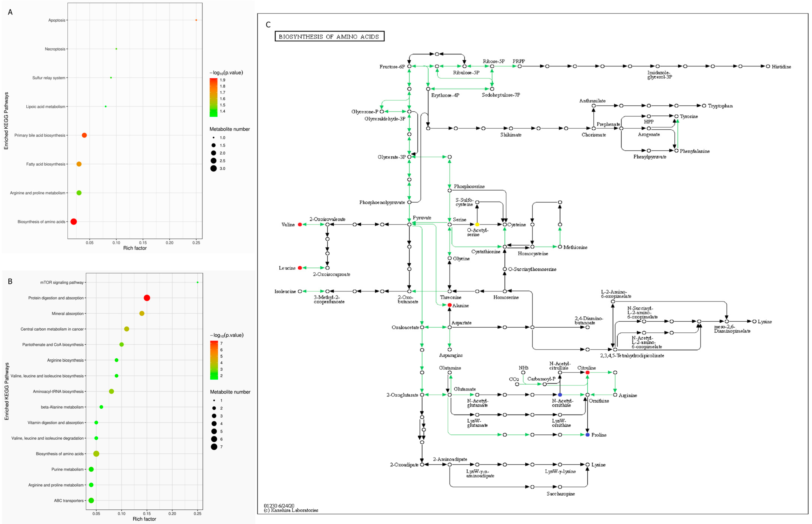Click the Apoptosis data point in panel A

click(196, 20)
